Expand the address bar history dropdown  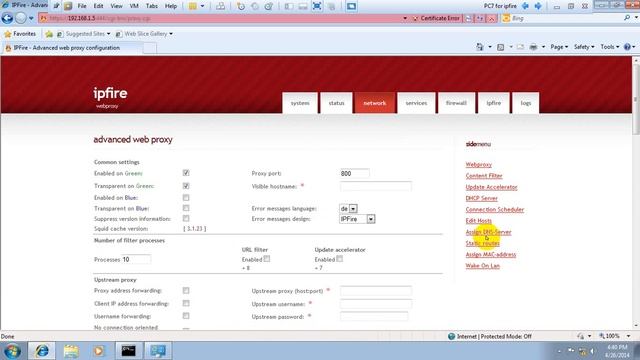405,18
